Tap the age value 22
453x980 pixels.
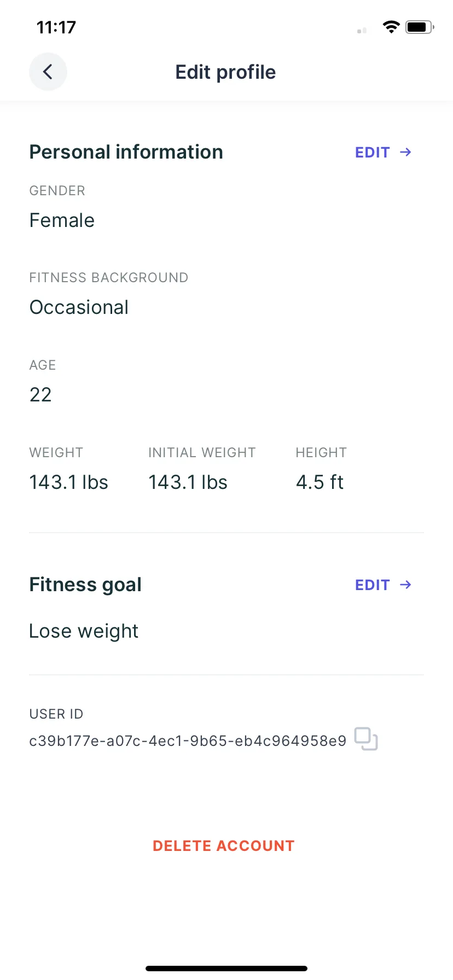click(40, 395)
